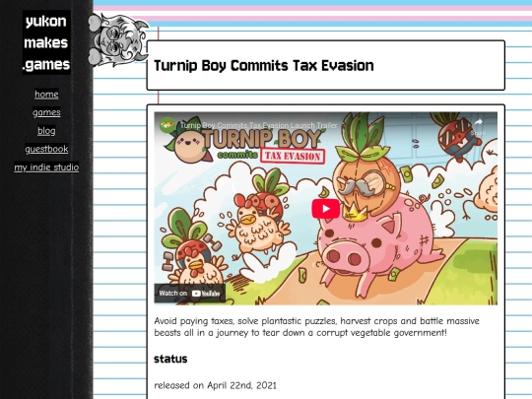
Task: Open the blog link in sidebar
Action: pos(46,131)
